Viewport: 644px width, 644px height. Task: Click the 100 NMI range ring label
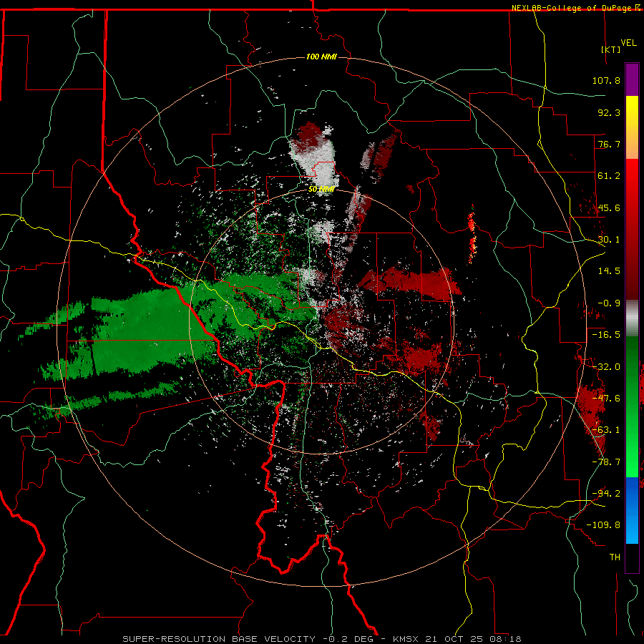(321, 57)
